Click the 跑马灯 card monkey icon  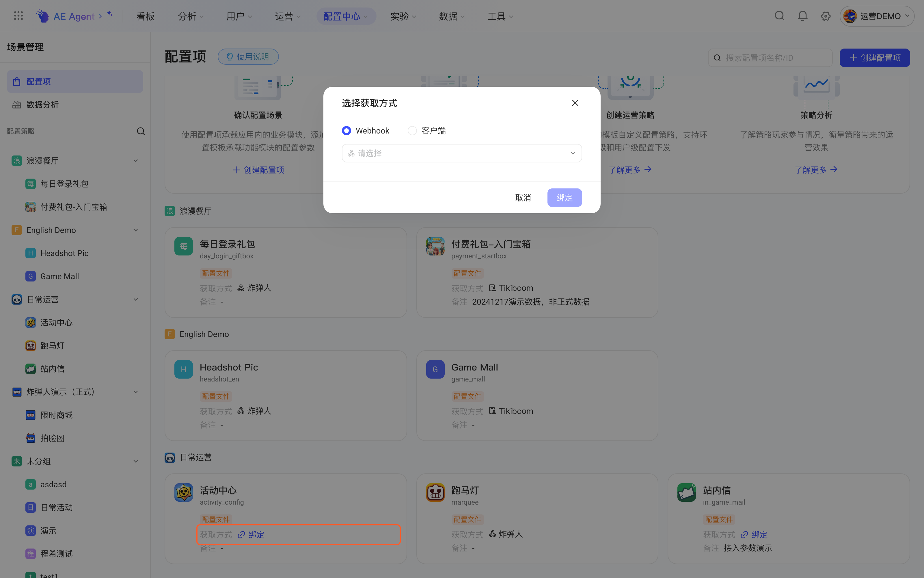tap(435, 492)
